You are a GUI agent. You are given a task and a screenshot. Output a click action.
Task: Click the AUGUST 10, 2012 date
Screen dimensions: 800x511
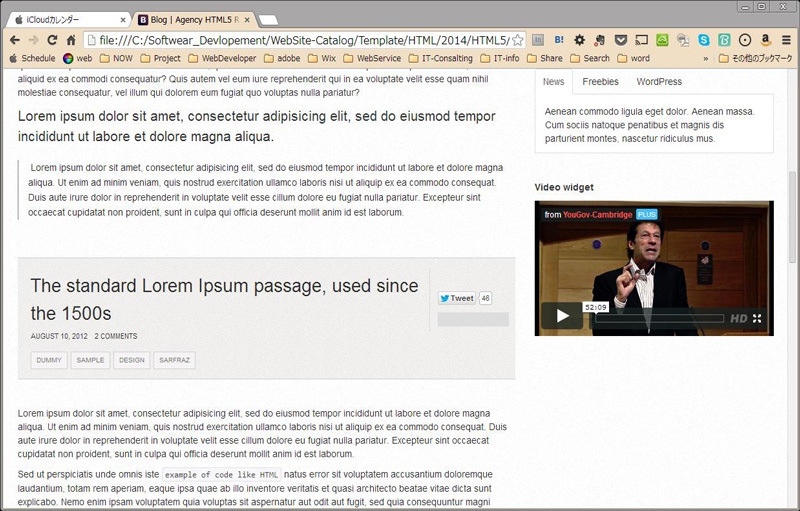[x=59, y=336]
